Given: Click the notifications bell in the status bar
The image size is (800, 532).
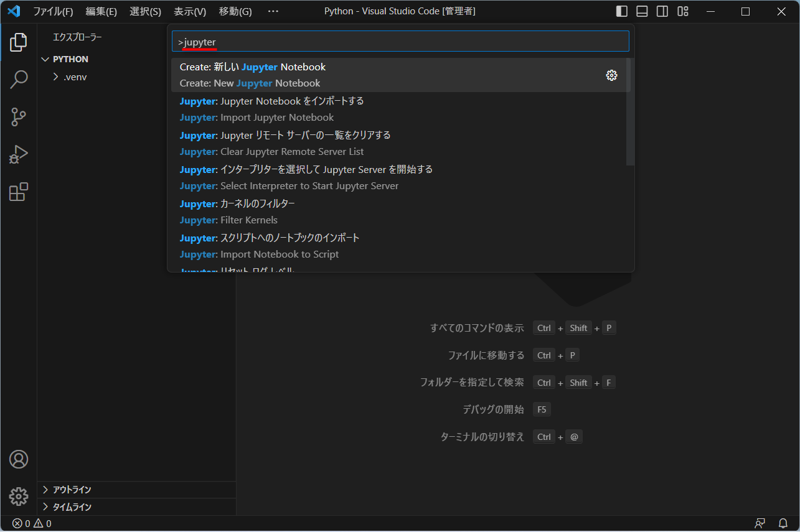Looking at the screenshot, I should (x=783, y=523).
